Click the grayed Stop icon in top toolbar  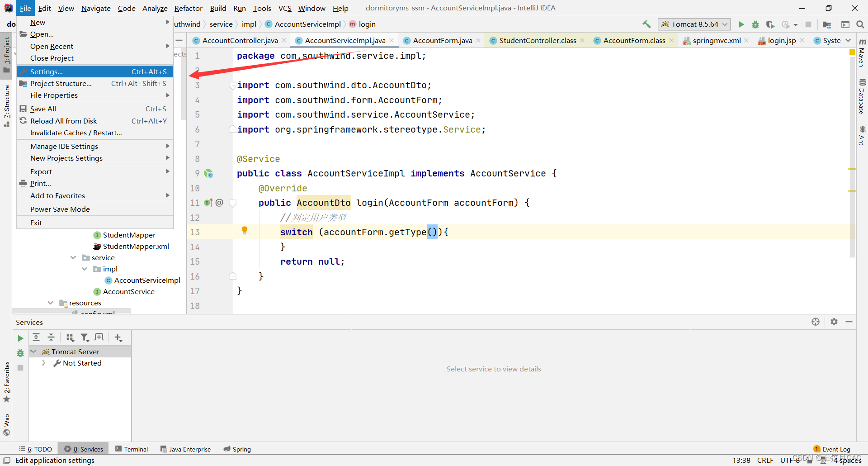point(808,24)
